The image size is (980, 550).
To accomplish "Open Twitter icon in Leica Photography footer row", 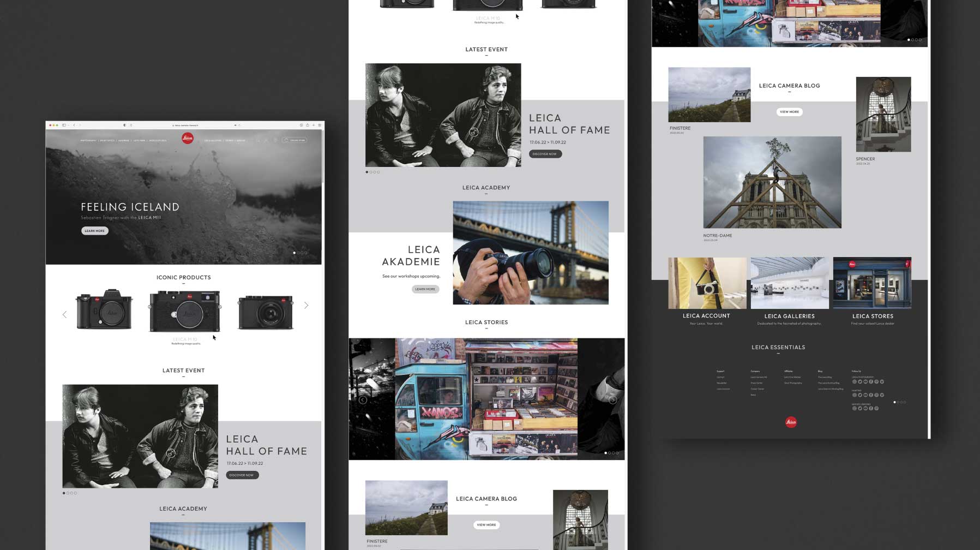I will click(x=860, y=381).
